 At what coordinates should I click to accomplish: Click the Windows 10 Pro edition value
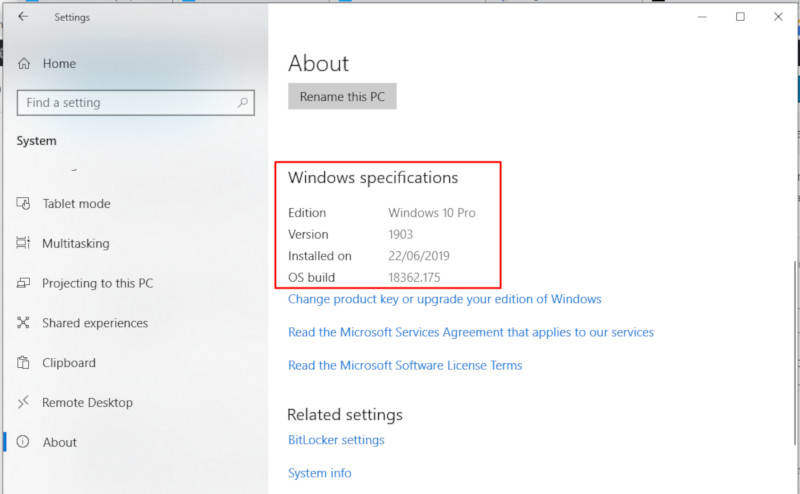pos(432,213)
